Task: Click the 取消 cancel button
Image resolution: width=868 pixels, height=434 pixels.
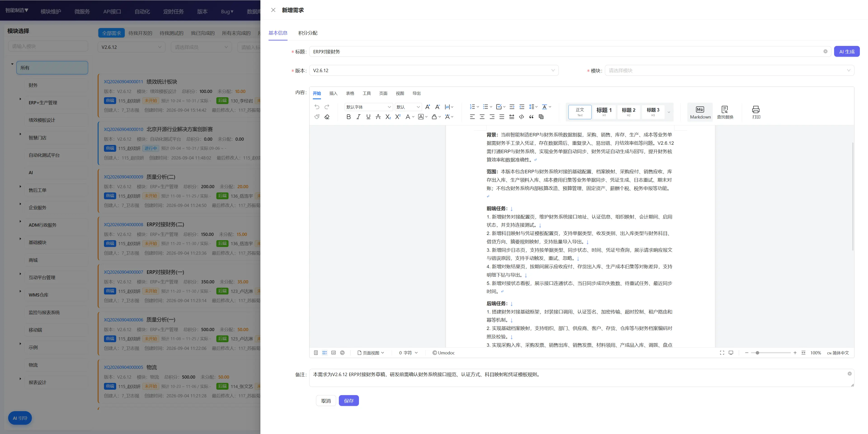Action: (x=326, y=401)
